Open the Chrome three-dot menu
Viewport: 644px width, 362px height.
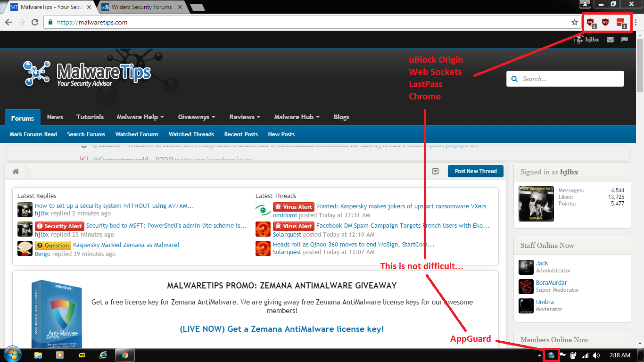pyautogui.click(x=636, y=22)
